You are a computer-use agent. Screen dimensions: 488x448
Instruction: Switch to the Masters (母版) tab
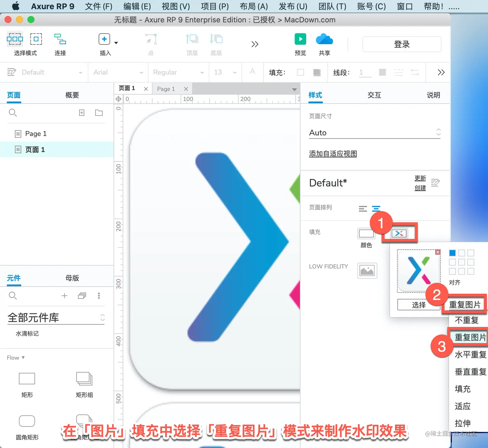pyautogui.click(x=72, y=278)
